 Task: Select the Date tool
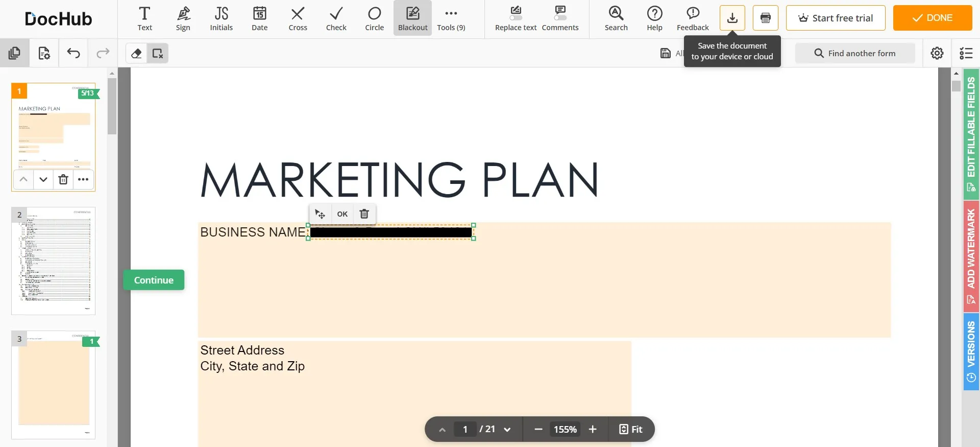click(259, 18)
